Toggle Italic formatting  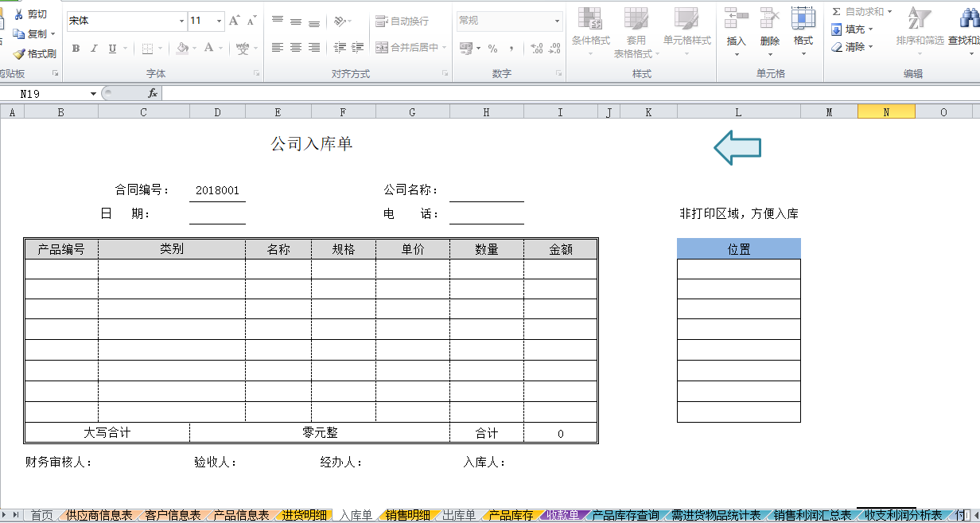click(x=94, y=49)
